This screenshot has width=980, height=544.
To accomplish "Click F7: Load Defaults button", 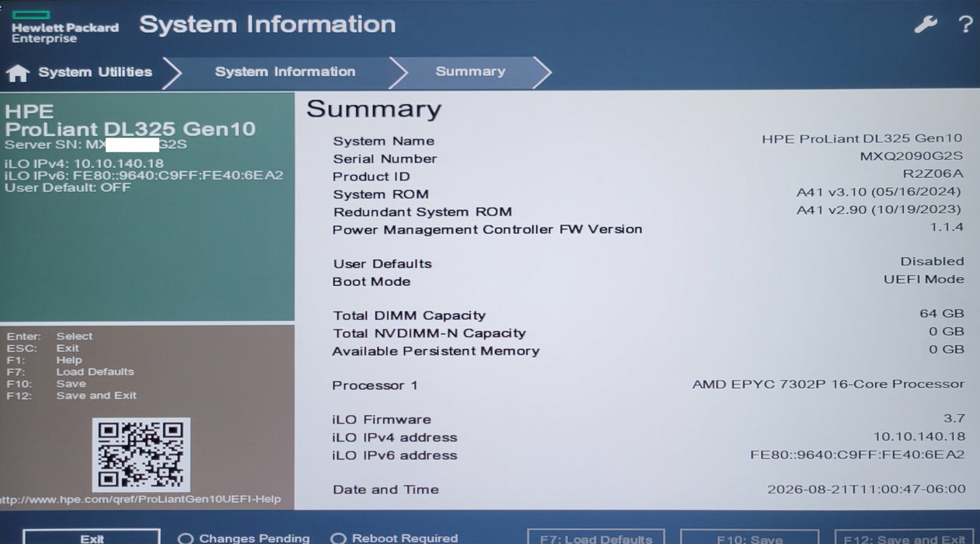I will pyautogui.click(x=596, y=537).
